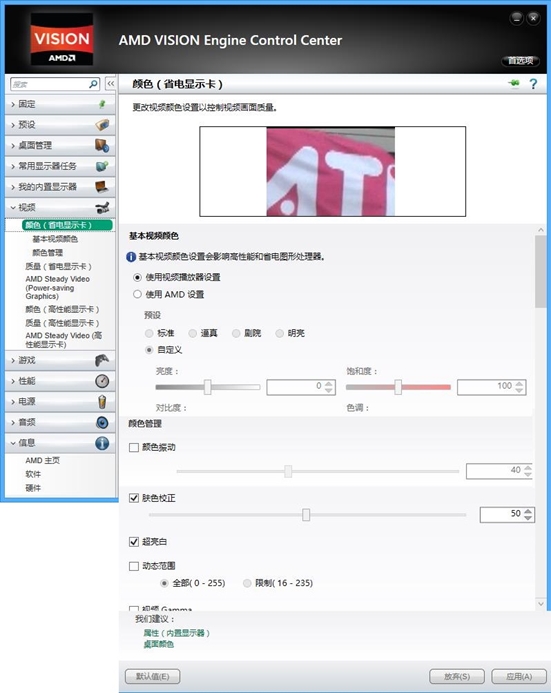Open the 音频 speaker icon section
551x693 pixels.
pos(102,423)
